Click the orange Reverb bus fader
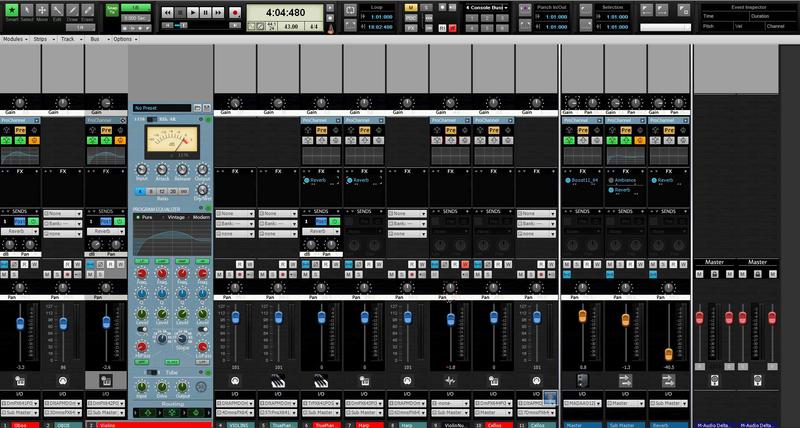Viewport: 800px width, 428px height. tap(668, 354)
